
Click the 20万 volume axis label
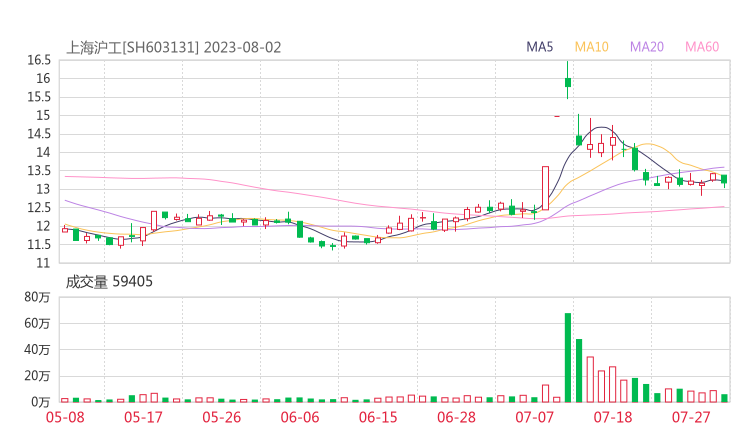coord(37,376)
